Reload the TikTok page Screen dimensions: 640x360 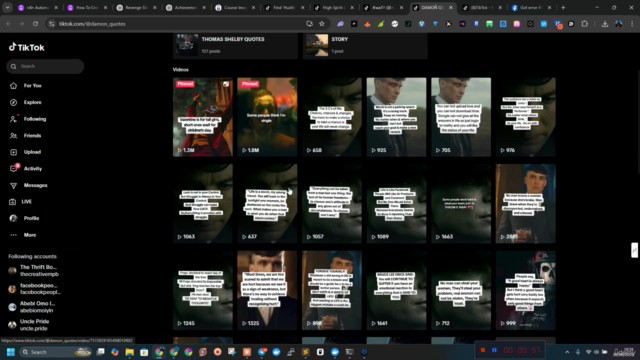36,24
